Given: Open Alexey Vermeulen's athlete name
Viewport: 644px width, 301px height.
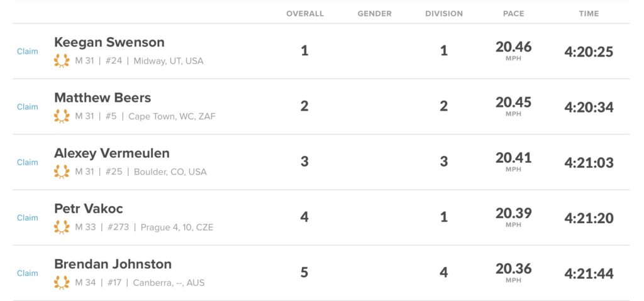Looking at the screenshot, I should 112,153.
